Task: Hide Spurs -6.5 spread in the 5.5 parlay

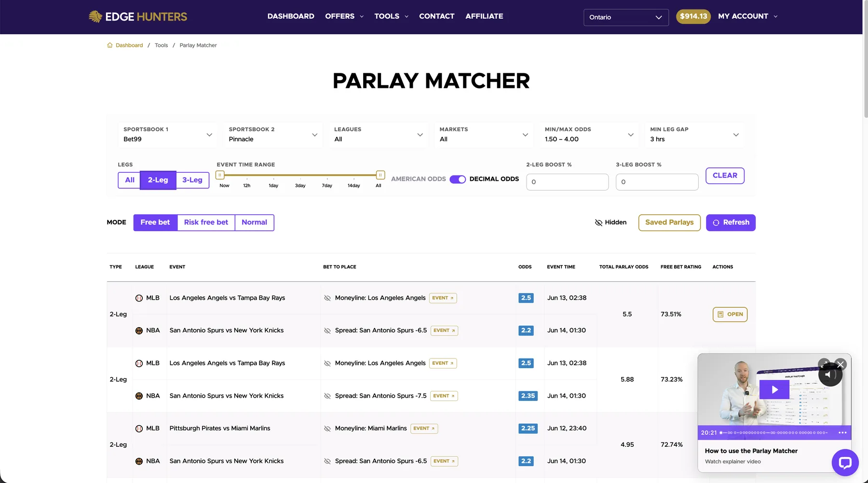Action: pyautogui.click(x=327, y=331)
